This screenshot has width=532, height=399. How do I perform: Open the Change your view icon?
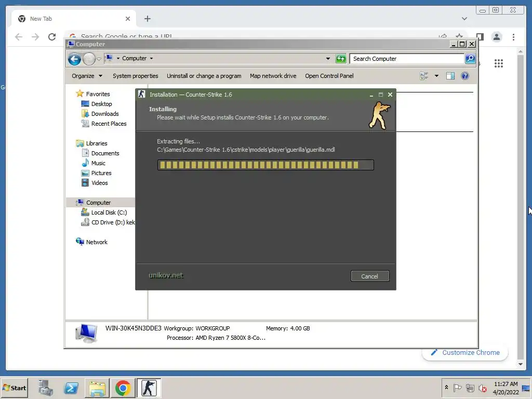click(424, 76)
